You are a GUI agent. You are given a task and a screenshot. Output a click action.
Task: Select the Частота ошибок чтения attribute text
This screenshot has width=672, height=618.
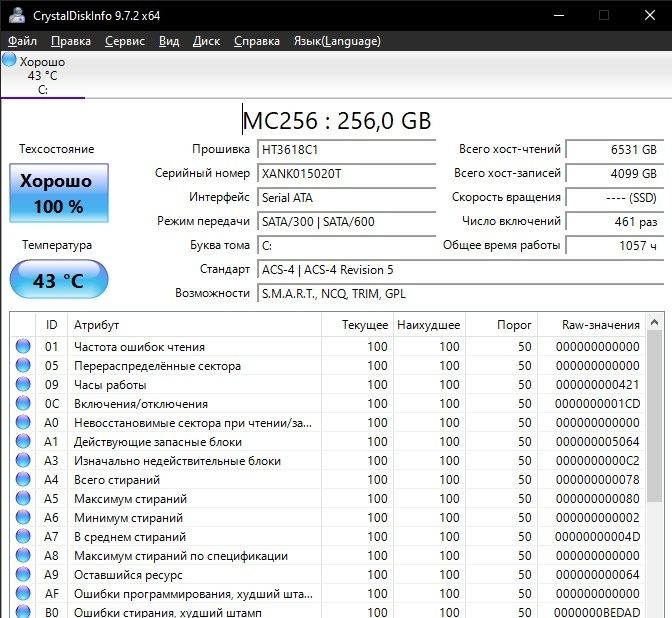click(139, 347)
